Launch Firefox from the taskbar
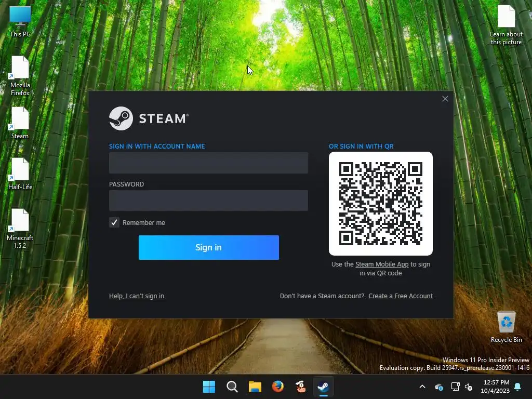 click(x=278, y=387)
